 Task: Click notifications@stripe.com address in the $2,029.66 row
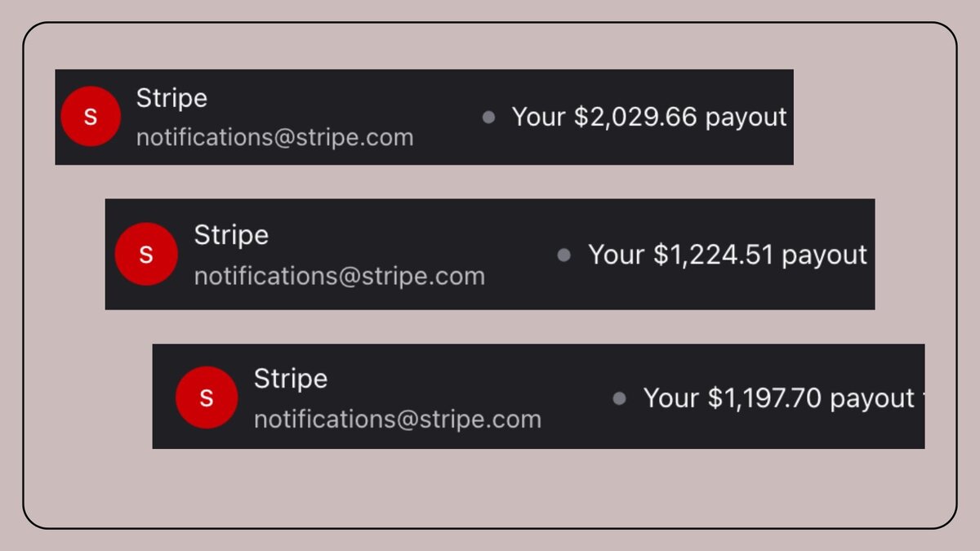point(274,137)
